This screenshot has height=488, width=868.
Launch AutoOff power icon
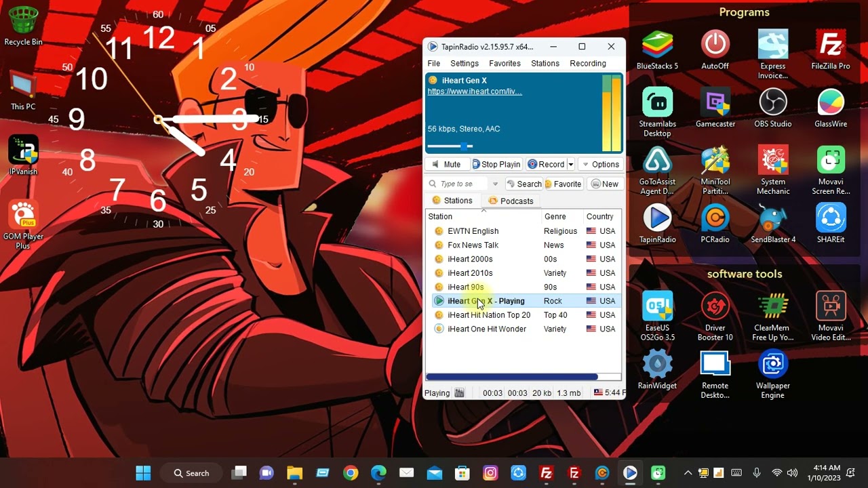(x=715, y=51)
